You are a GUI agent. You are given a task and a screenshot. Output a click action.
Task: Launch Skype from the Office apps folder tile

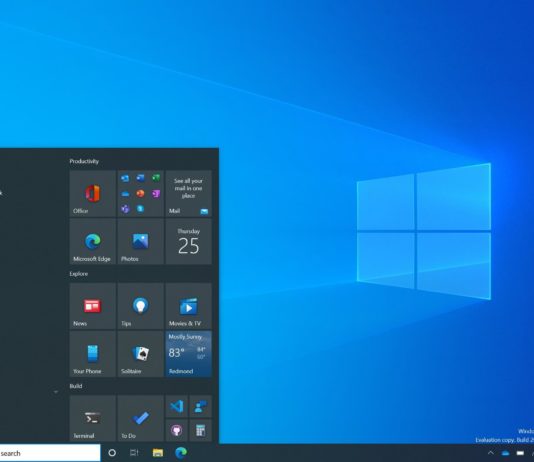click(140, 209)
